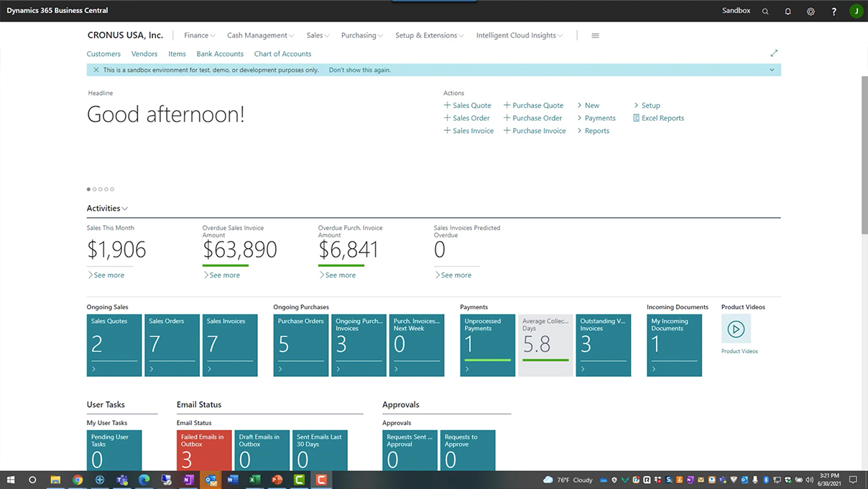The width and height of the screenshot is (868, 489).
Task: Dismiss the sandbox notification with X
Action: (96, 70)
